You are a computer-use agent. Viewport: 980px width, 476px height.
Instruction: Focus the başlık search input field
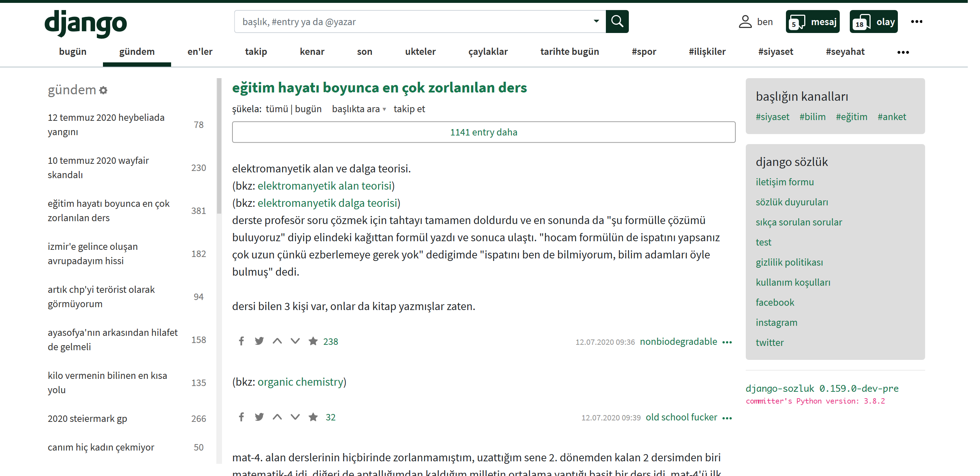click(x=415, y=22)
